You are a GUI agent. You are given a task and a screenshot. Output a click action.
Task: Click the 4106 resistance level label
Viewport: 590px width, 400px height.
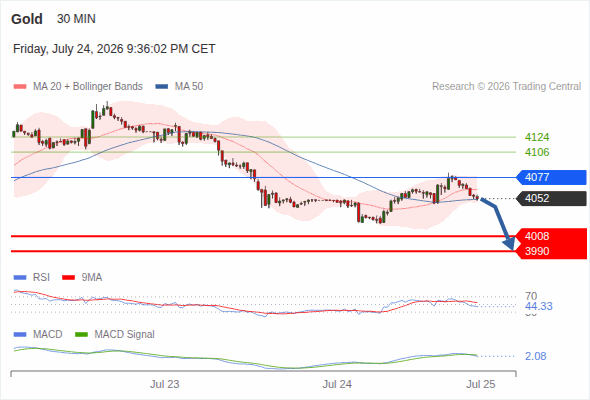pos(537,152)
